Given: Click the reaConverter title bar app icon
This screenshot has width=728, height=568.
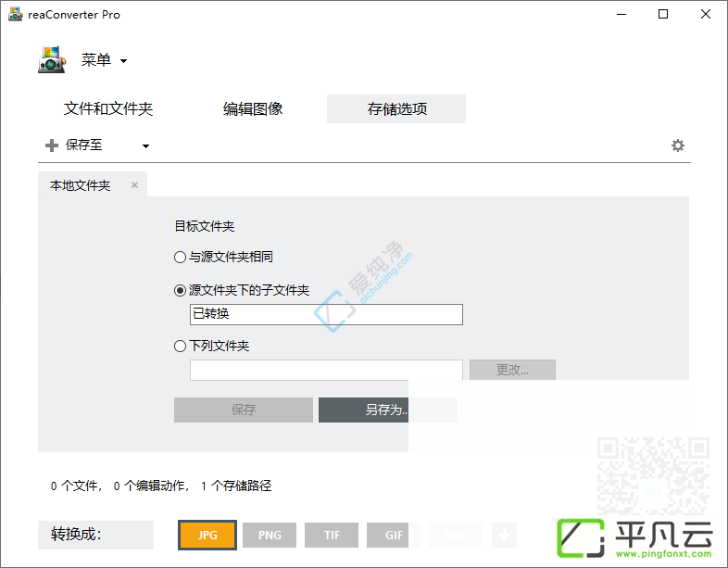Looking at the screenshot, I should coord(16,14).
